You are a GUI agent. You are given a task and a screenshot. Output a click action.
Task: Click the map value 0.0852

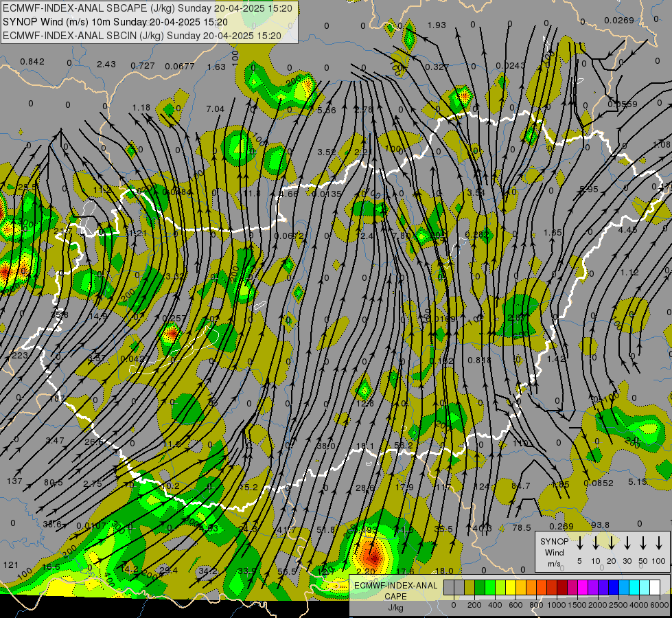pyautogui.click(x=599, y=483)
